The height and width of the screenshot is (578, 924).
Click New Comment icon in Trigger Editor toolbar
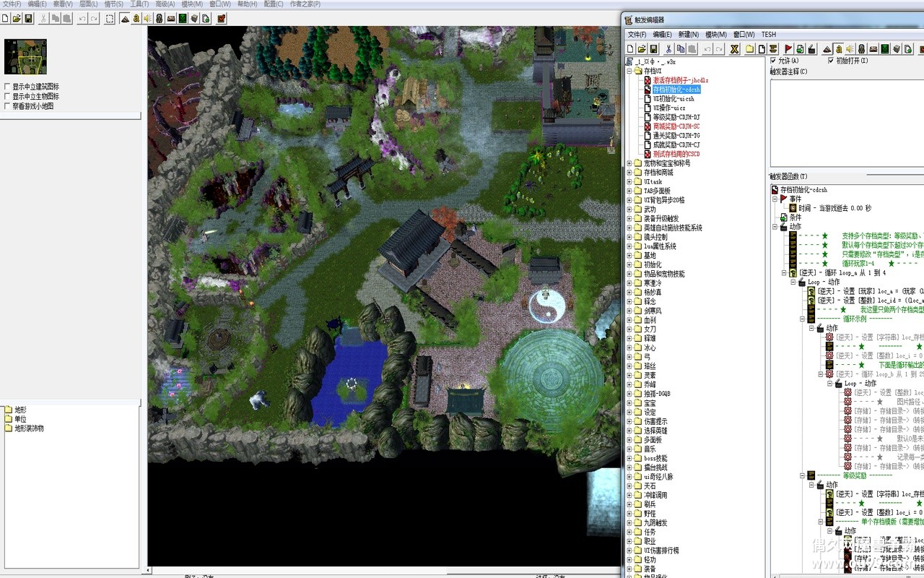coord(773,49)
